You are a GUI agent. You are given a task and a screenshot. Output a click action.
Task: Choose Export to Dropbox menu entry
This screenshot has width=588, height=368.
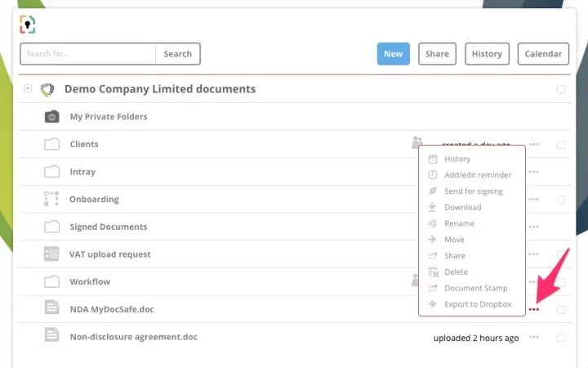tap(478, 304)
